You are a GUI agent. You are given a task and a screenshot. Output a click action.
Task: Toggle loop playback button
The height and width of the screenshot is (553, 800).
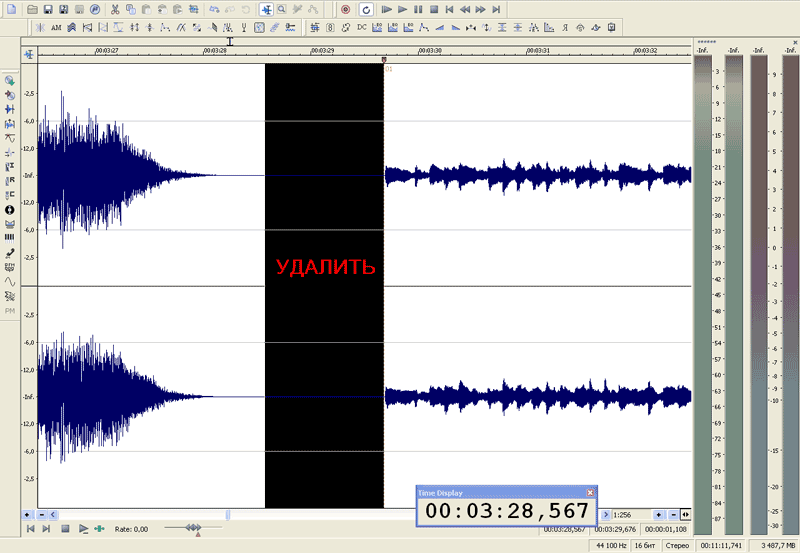pyautogui.click(x=365, y=8)
